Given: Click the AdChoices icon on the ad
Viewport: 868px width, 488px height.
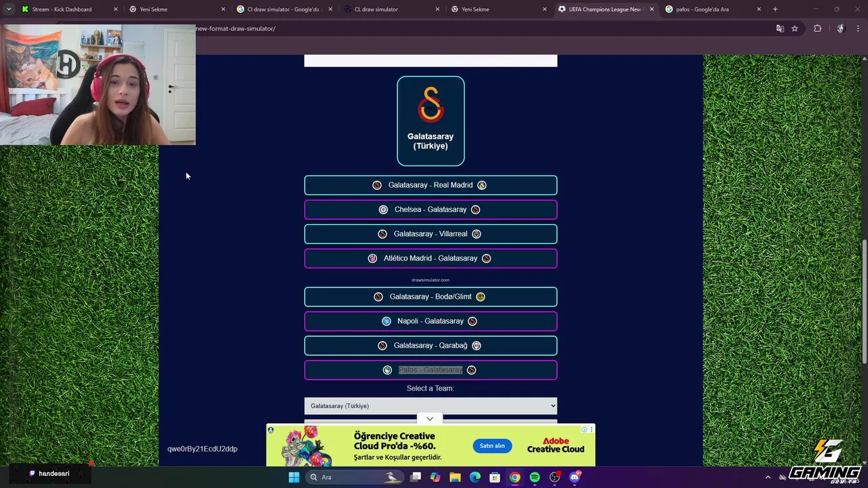Looking at the screenshot, I should click(x=585, y=429).
